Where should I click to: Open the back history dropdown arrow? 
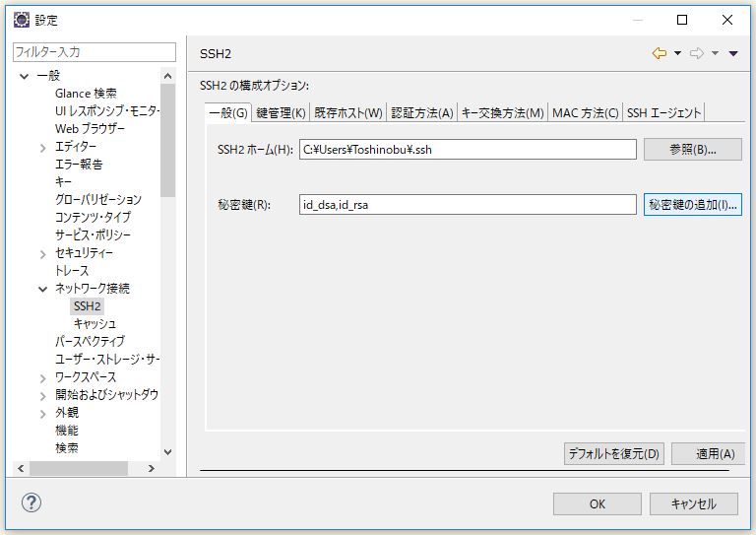pos(677,53)
